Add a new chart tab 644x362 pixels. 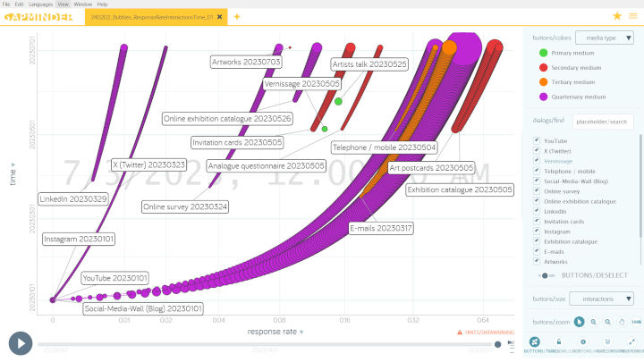tap(237, 16)
